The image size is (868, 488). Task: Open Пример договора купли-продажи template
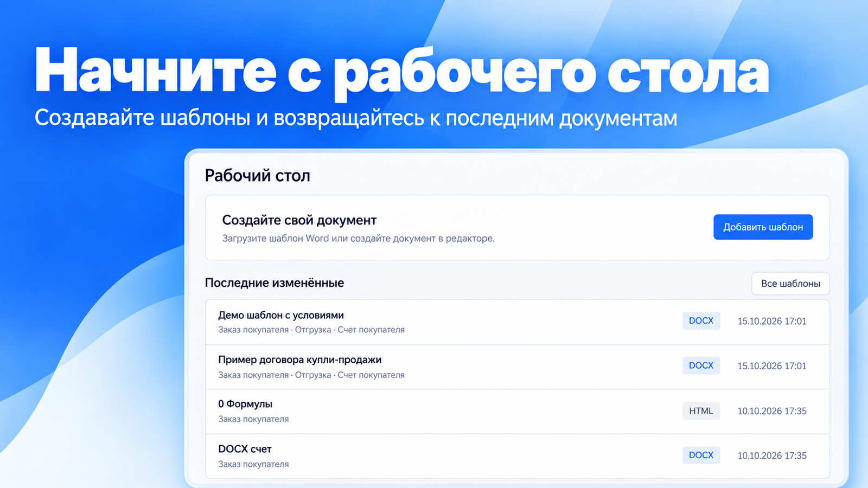pos(518,367)
